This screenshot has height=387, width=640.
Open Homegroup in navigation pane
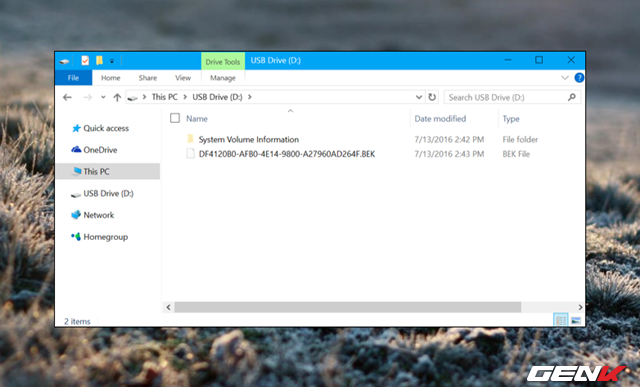point(105,237)
